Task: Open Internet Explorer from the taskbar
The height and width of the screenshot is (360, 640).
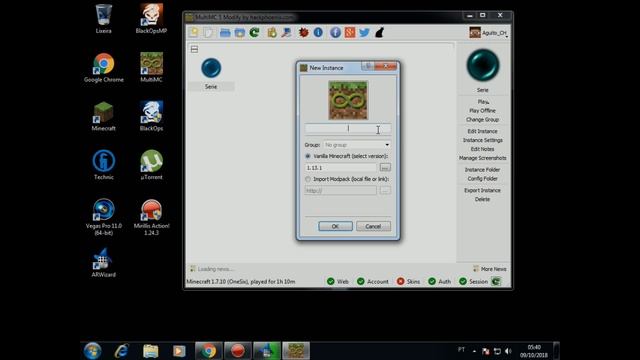Action: coord(122,351)
